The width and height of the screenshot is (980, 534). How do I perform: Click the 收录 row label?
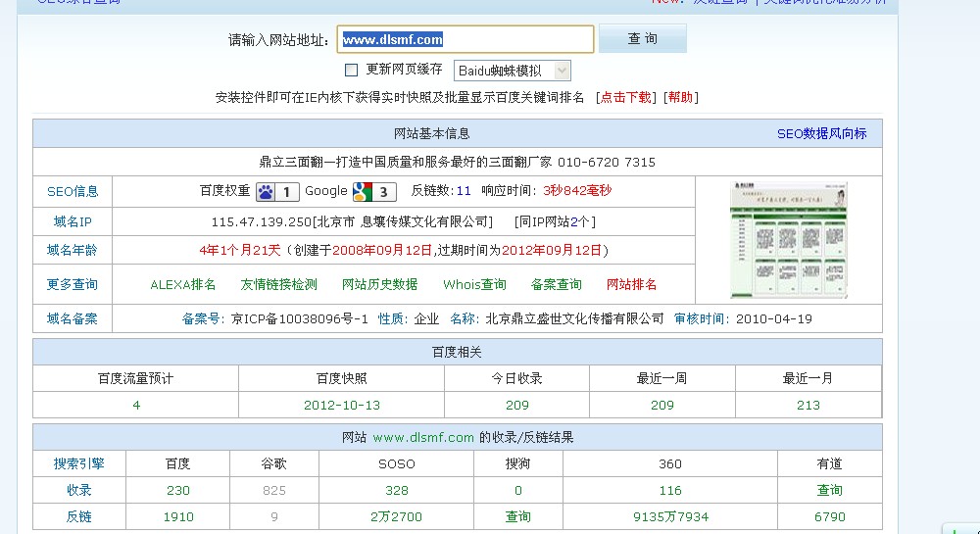coord(78,491)
